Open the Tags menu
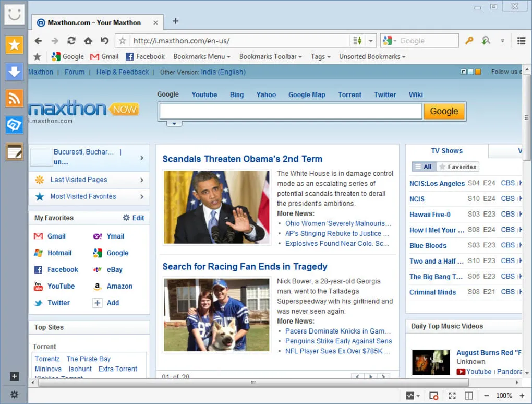Viewport: 532px width, 404px height. coord(320,56)
